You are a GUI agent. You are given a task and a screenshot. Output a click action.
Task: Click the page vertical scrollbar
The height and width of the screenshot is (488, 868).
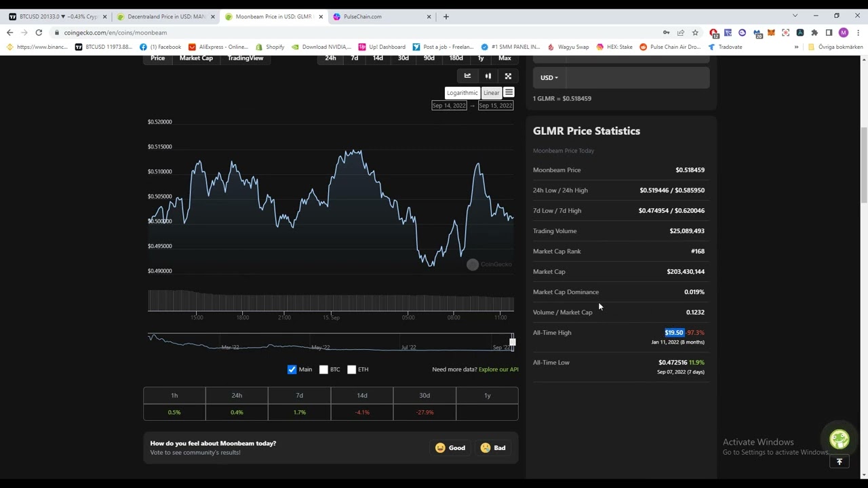tap(863, 166)
